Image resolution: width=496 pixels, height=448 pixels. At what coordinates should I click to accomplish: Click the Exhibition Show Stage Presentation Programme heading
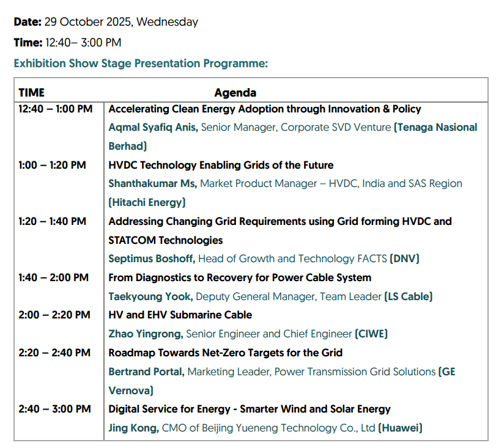[141, 64]
